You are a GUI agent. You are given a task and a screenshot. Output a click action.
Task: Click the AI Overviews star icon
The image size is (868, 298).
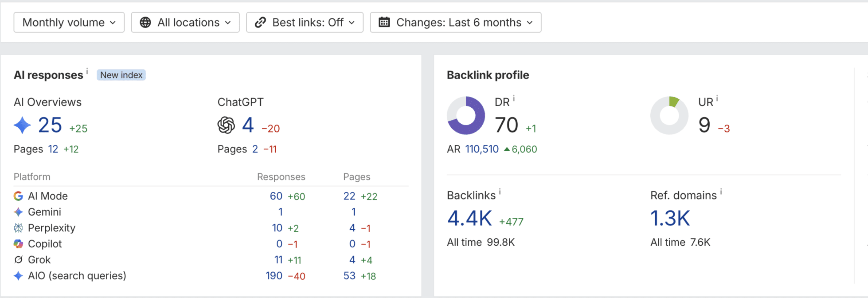22,125
